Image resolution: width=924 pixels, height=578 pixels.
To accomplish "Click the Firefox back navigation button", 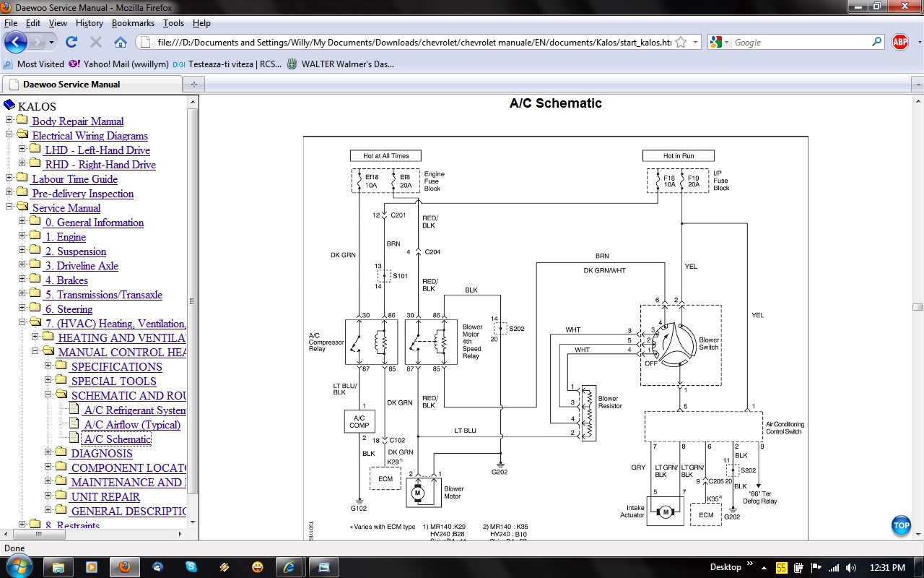I will point(16,42).
